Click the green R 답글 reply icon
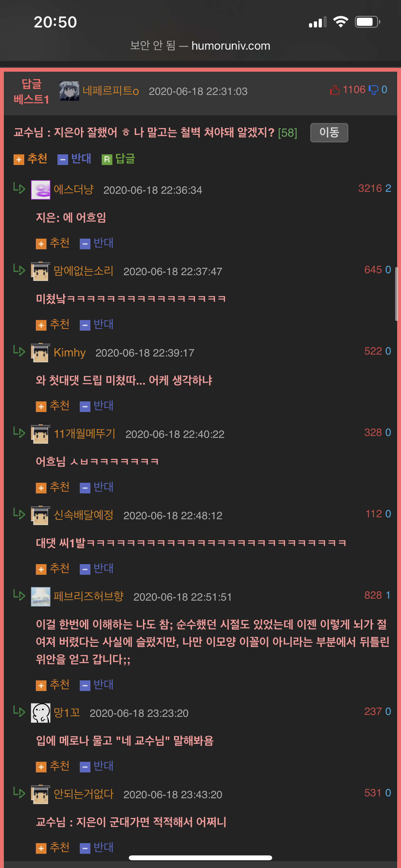This screenshot has height=868, width=401. click(x=107, y=160)
